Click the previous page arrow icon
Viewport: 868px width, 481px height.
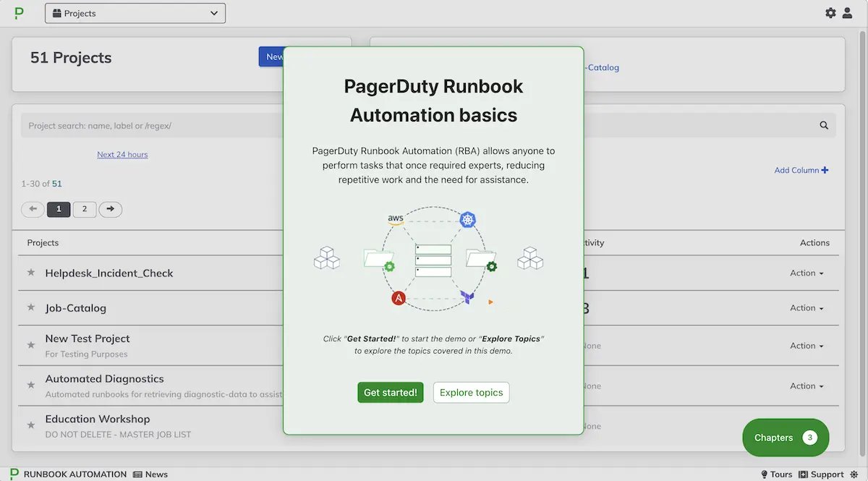pyautogui.click(x=33, y=209)
